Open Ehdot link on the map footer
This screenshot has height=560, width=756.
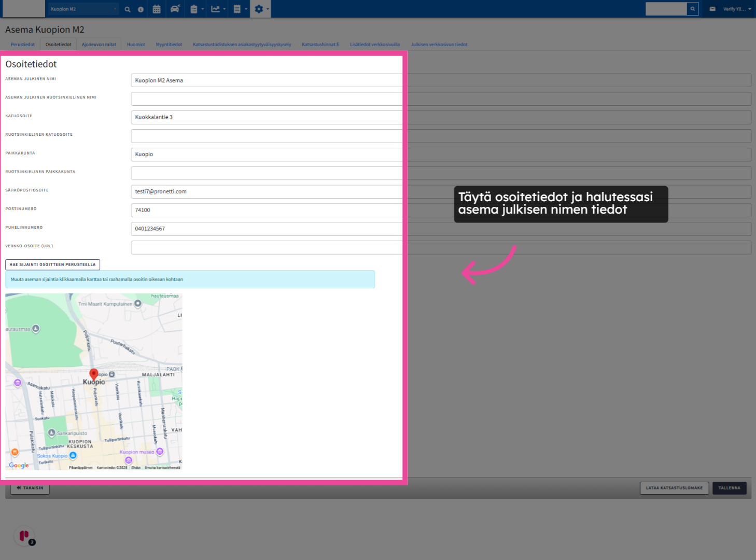click(136, 468)
